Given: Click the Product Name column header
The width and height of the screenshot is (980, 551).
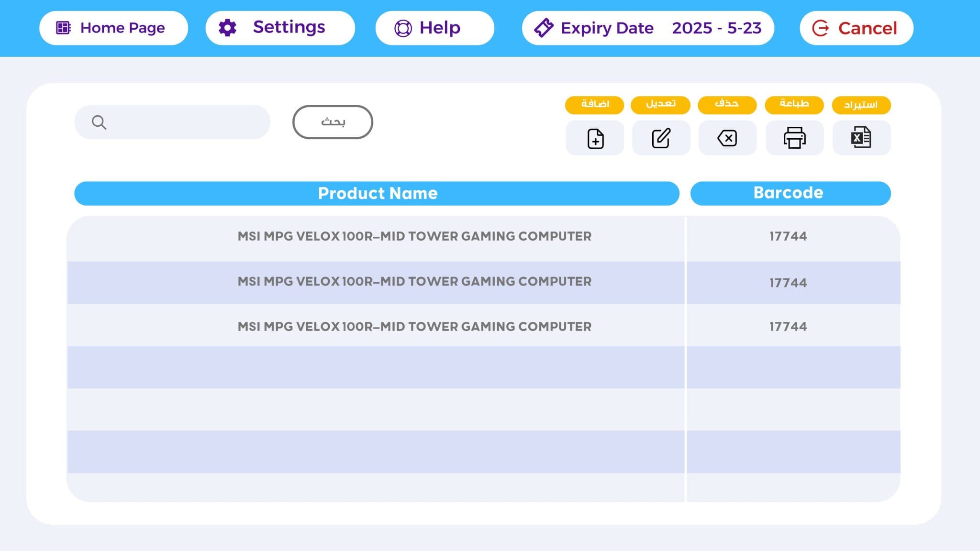Looking at the screenshot, I should [377, 193].
